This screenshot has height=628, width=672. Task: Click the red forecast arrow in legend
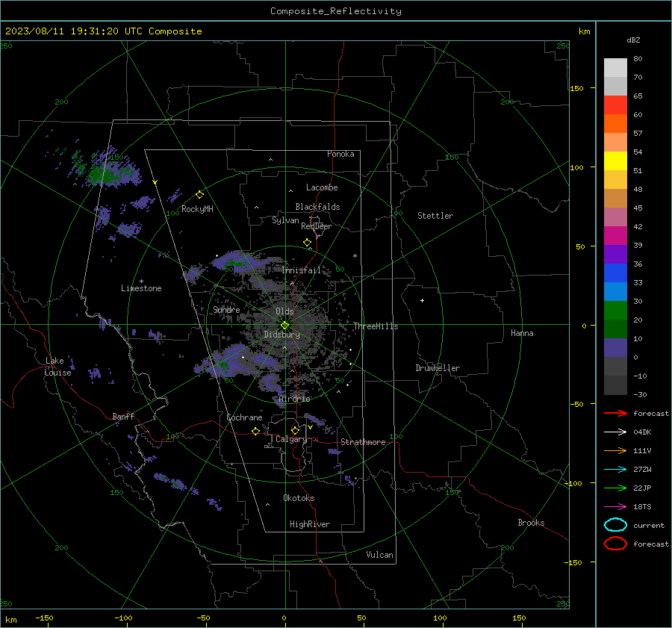coord(615,413)
